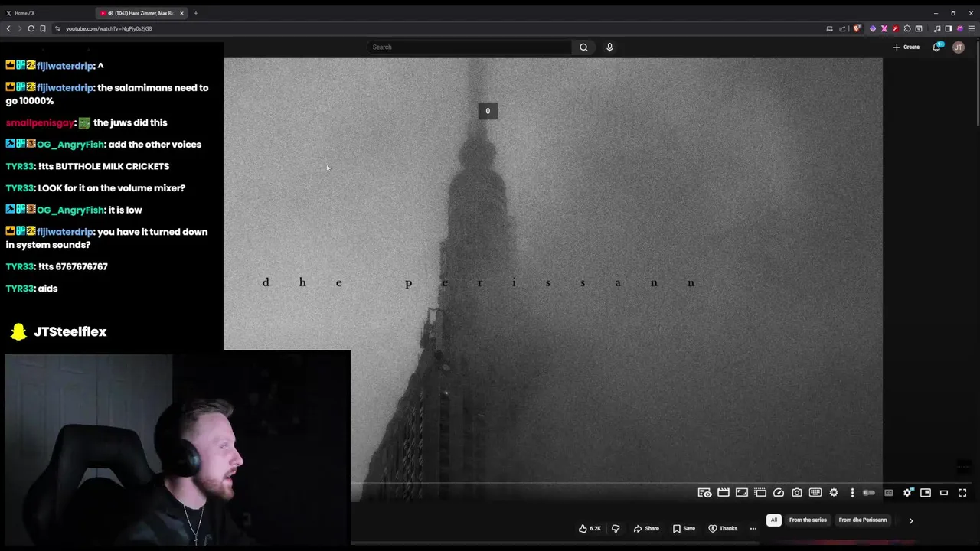
Task: Open the purple diamond extension
Action: pyautogui.click(x=873, y=28)
